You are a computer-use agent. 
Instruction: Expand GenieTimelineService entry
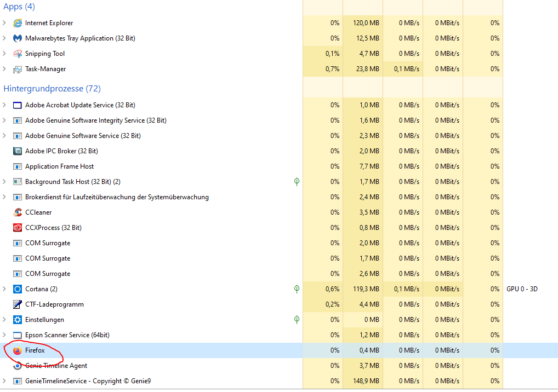click(x=4, y=381)
